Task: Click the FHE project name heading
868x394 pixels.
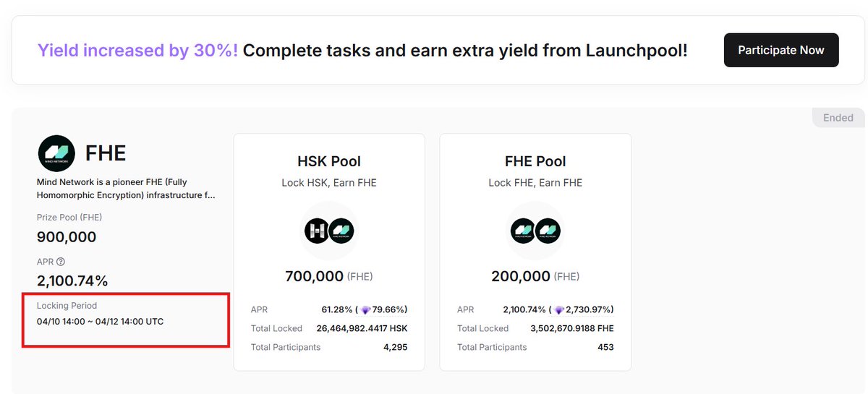Action: click(106, 153)
